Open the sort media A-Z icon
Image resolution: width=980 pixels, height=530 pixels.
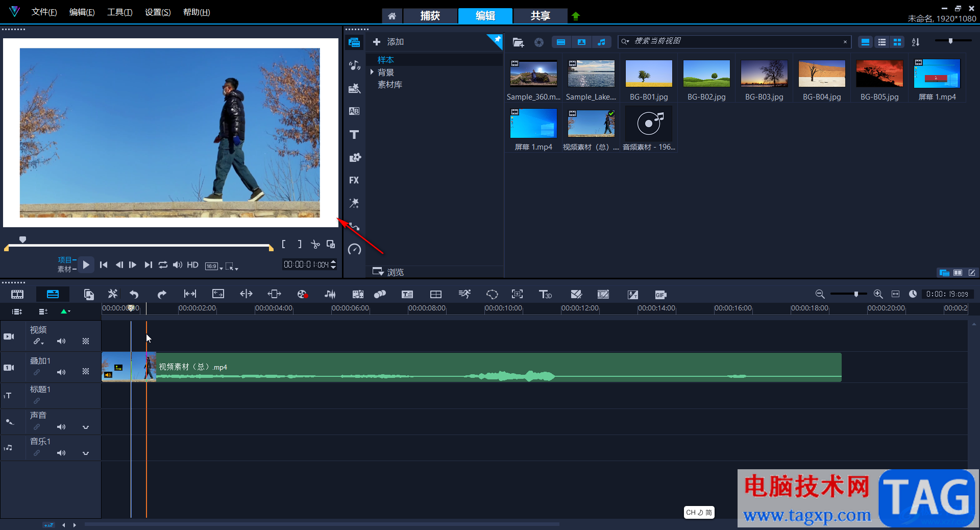click(916, 42)
